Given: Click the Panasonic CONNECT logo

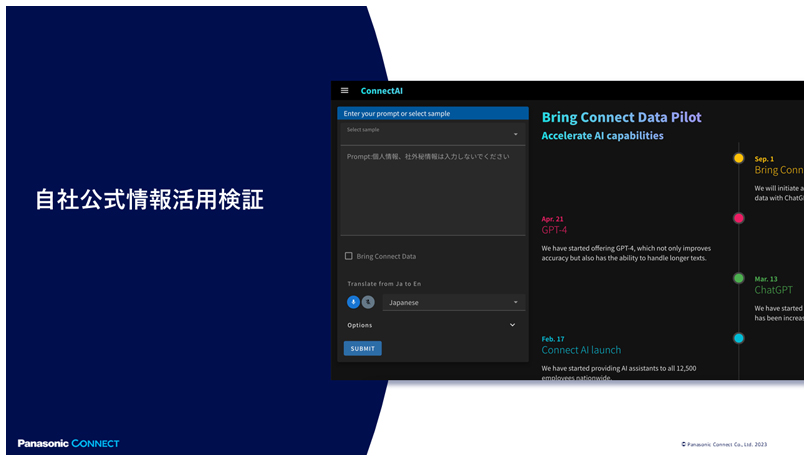Looking at the screenshot, I should (x=68, y=443).
